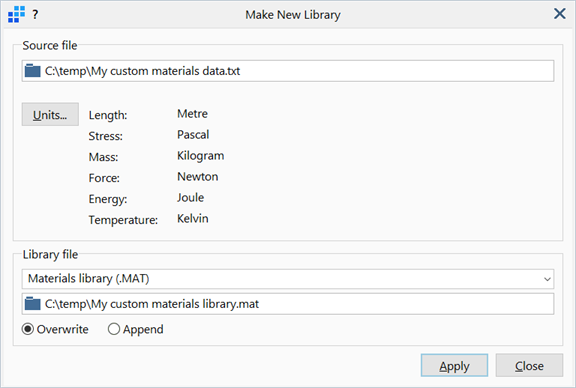The image size is (576, 388).
Task: Open help via the question mark icon
Action: click(35, 15)
